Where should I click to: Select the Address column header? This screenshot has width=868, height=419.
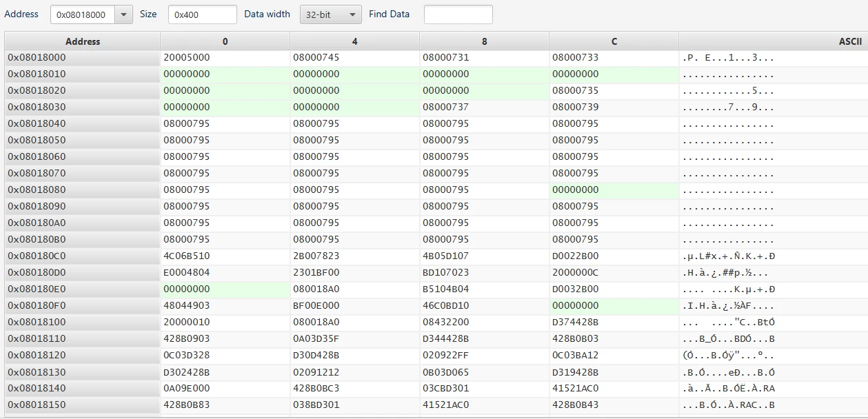83,41
